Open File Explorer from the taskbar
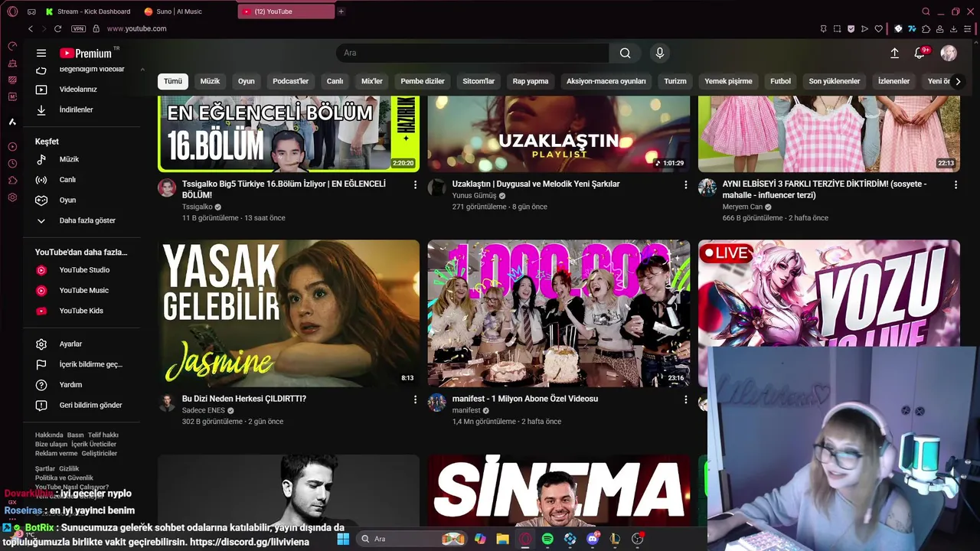Viewport: 980px width, 551px height. [x=502, y=539]
